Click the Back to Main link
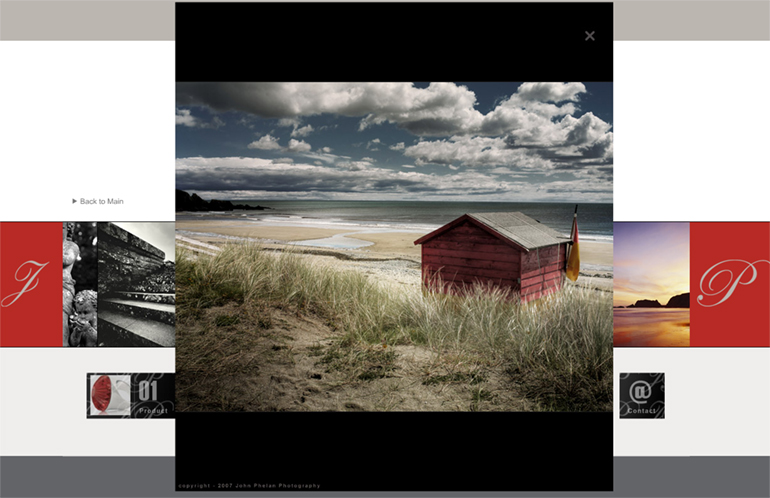This screenshot has width=770, height=498. click(102, 201)
